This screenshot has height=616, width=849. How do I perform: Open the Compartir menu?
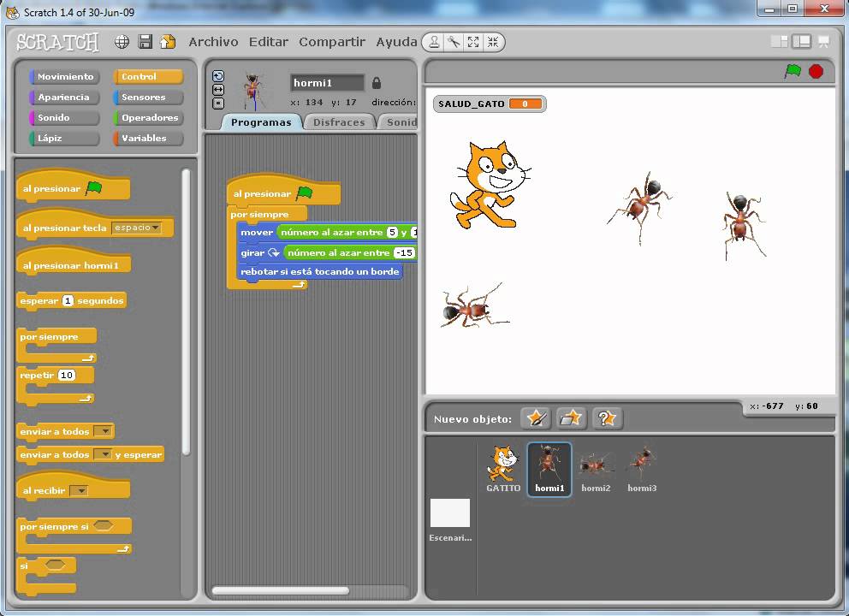click(332, 42)
